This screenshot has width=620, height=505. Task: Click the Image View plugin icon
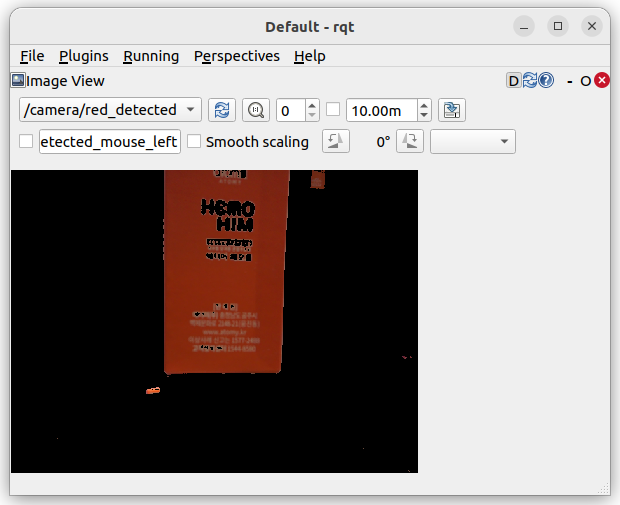click(x=18, y=80)
